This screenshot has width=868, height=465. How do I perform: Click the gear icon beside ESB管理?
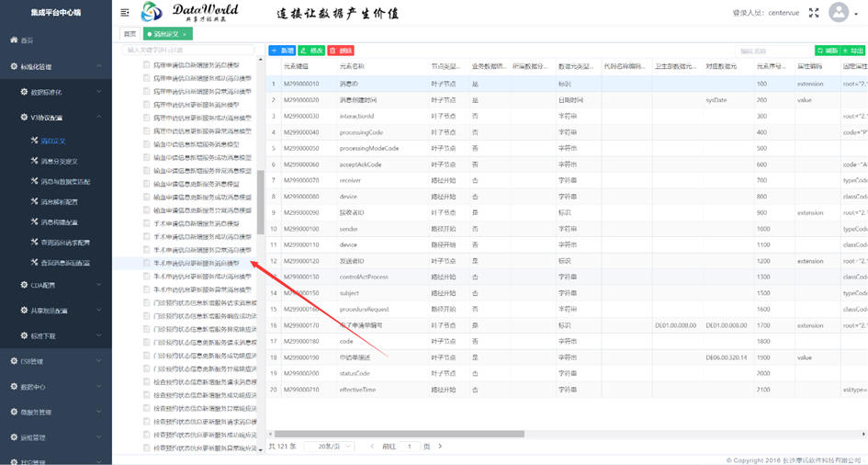[14, 361]
